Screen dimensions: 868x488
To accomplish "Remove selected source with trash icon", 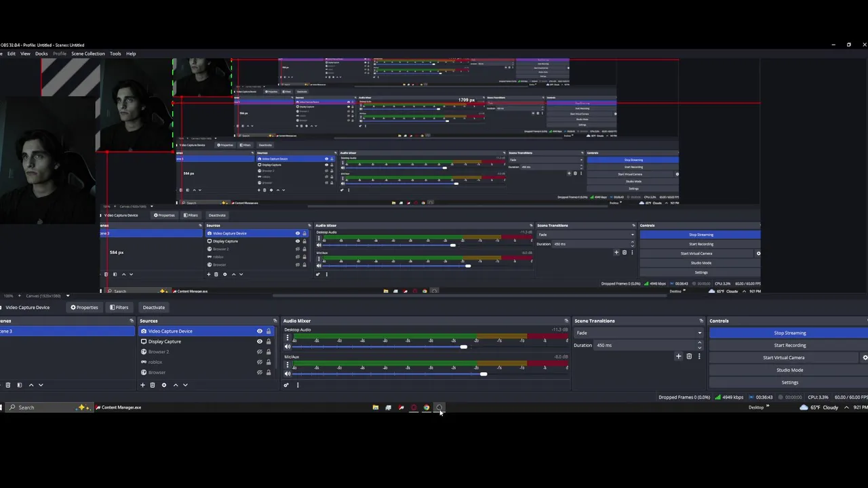I will [x=153, y=385].
